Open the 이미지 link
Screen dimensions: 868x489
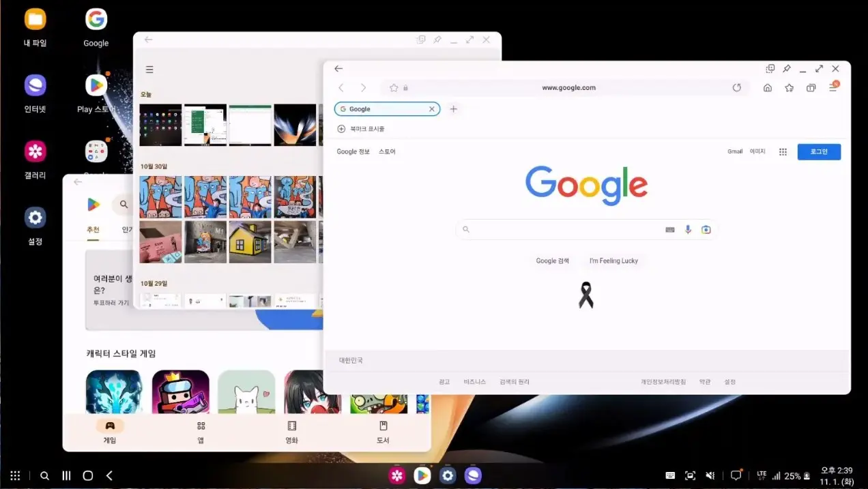(x=757, y=151)
